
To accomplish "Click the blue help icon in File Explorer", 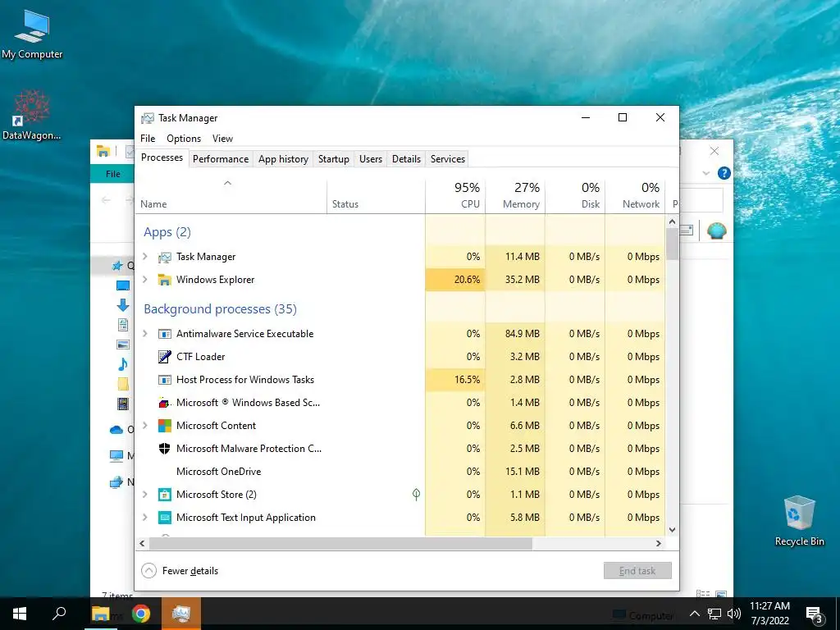I will click(x=724, y=173).
